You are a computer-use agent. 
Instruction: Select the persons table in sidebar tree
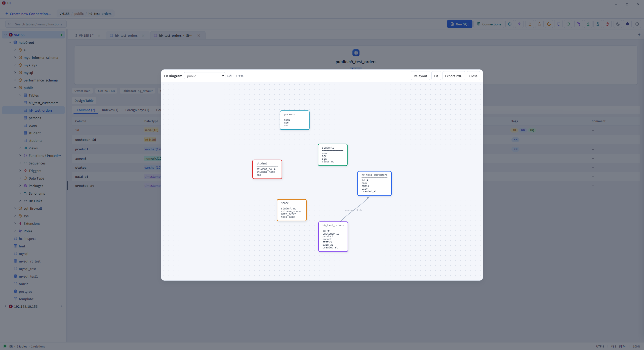click(x=35, y=118)
